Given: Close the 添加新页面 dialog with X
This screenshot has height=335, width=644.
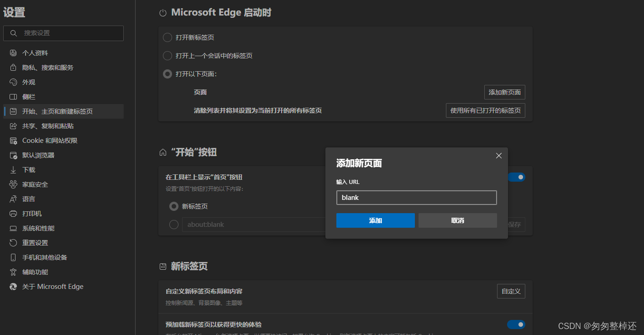Looking at the screenshot, I should click(499, 156).
